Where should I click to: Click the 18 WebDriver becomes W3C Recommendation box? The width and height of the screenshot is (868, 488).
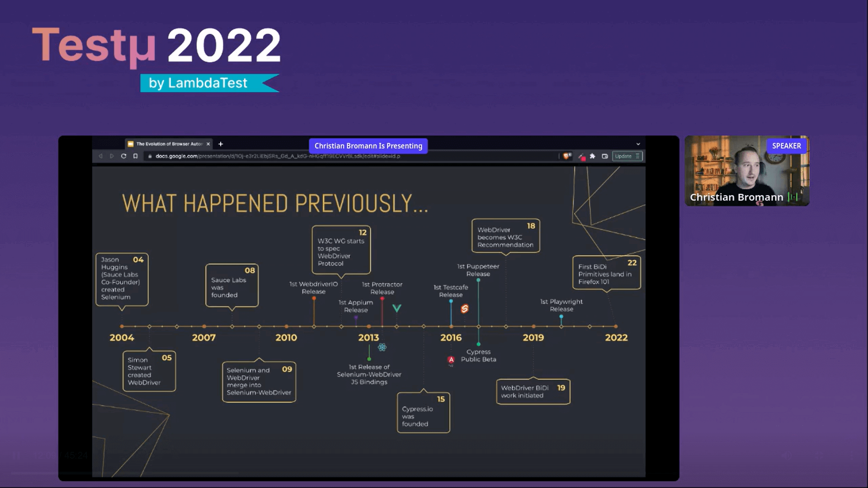click(506, 236)
